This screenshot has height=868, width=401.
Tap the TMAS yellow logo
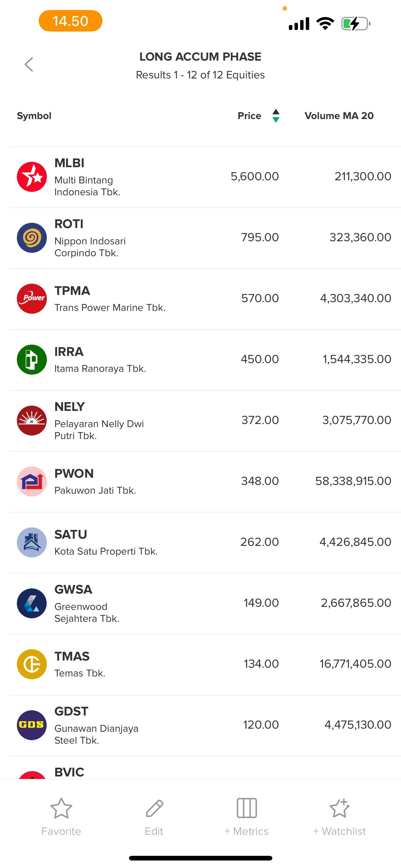[x=32, y=664]
